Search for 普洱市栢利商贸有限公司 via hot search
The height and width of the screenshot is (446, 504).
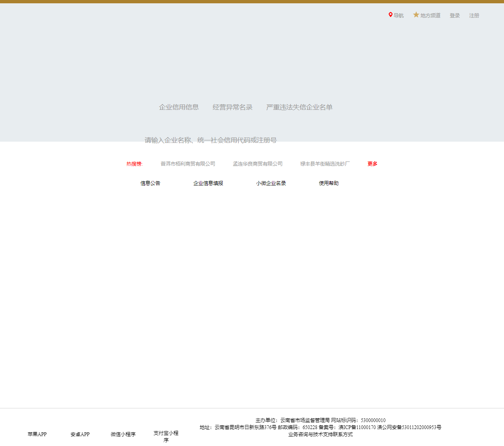click(x=187, y=163)
